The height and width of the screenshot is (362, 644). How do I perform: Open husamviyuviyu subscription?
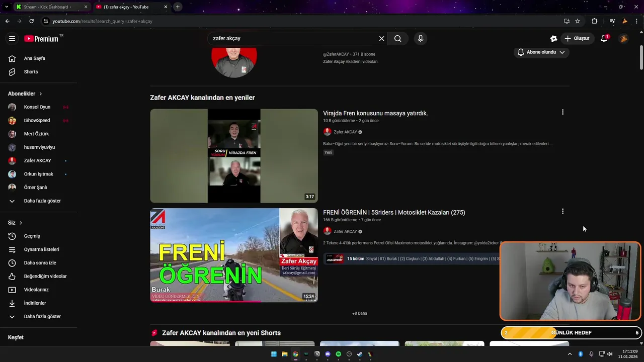pyautogui.click(x=38, y=147)
